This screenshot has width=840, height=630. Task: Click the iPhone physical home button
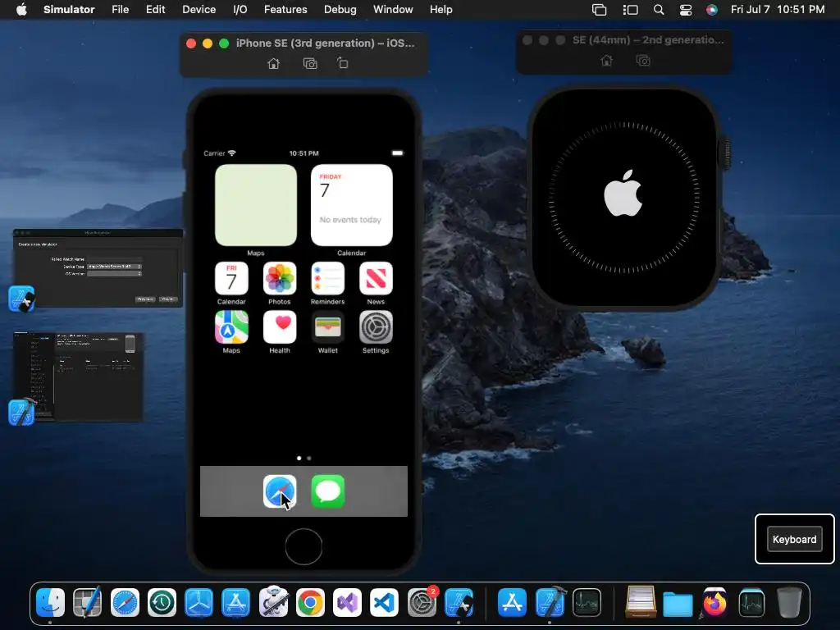tap(304, 546)
